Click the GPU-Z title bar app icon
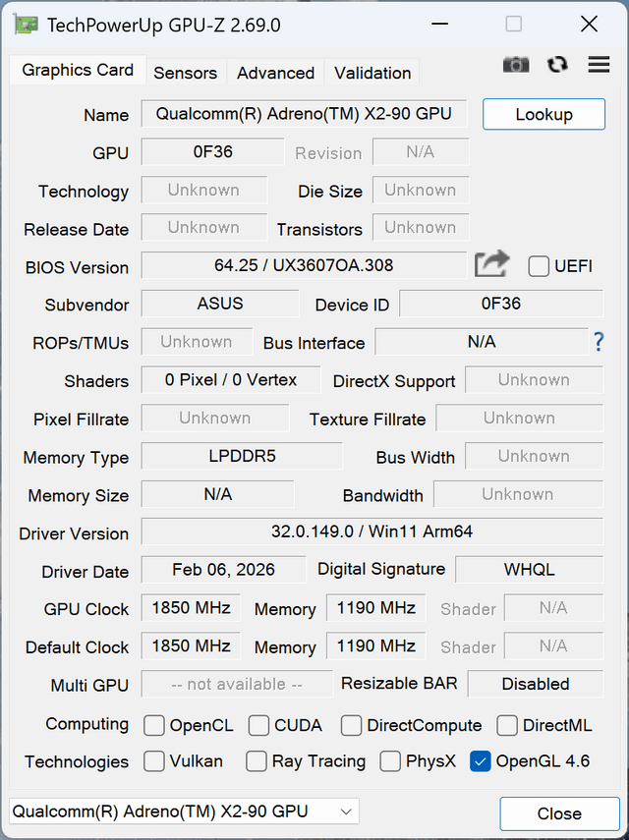 [27, 26]
